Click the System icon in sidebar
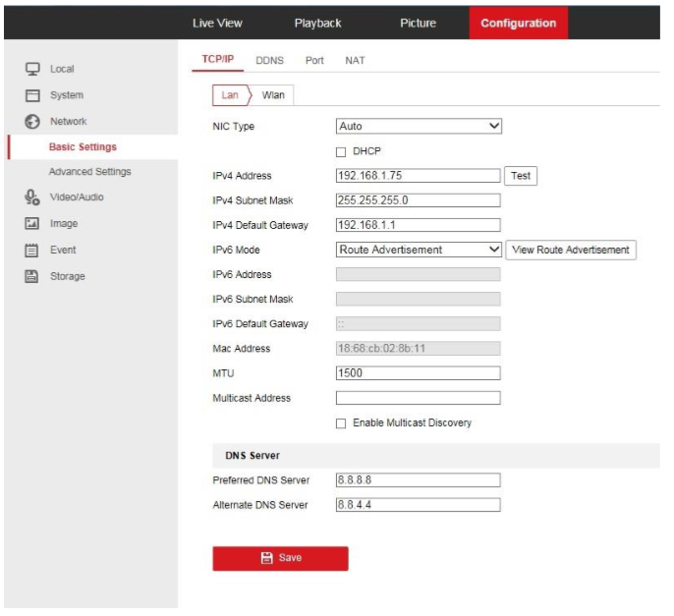The height and width of the screenshot is (616, 674). pos(31,95)
